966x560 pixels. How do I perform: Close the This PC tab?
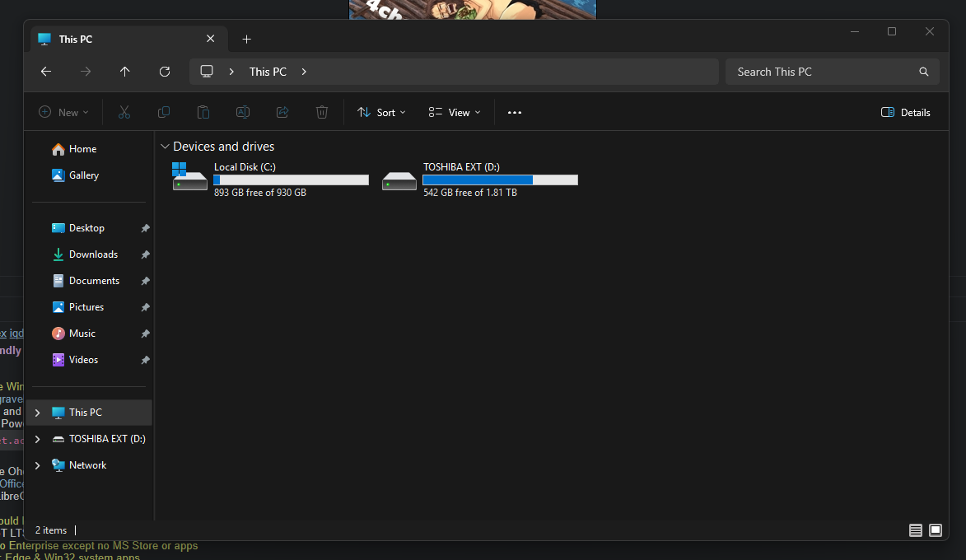pos(210,39)
